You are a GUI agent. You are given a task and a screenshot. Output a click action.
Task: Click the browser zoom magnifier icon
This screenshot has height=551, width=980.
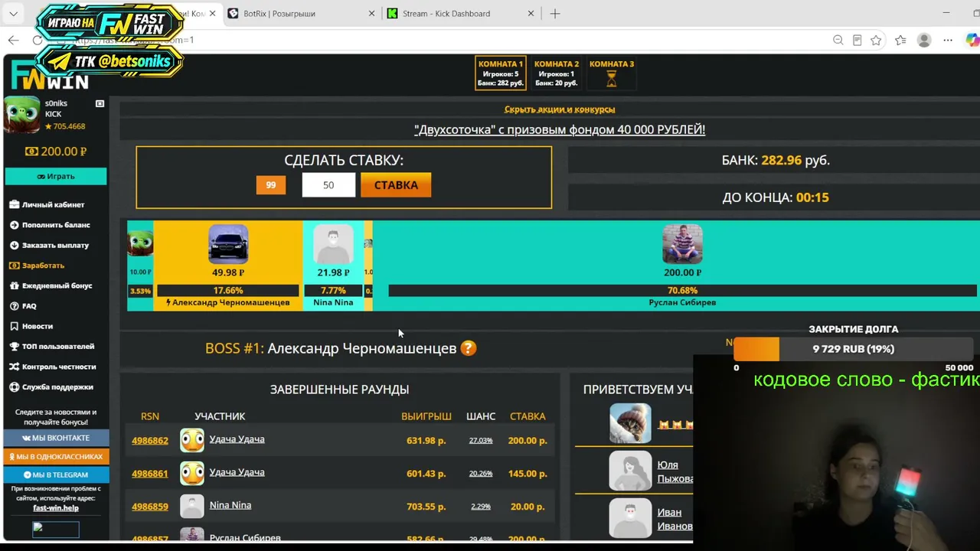[838, 40]
